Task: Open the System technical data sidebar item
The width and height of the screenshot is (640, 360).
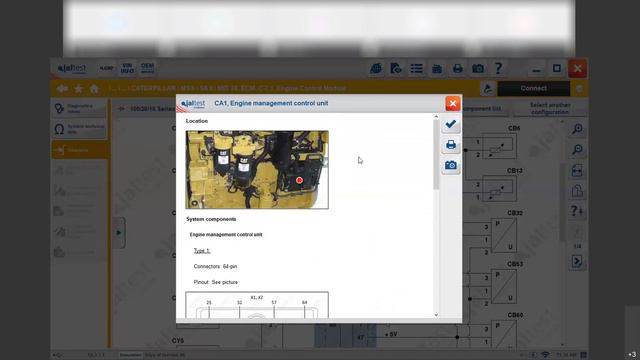Action: [79, 129]
